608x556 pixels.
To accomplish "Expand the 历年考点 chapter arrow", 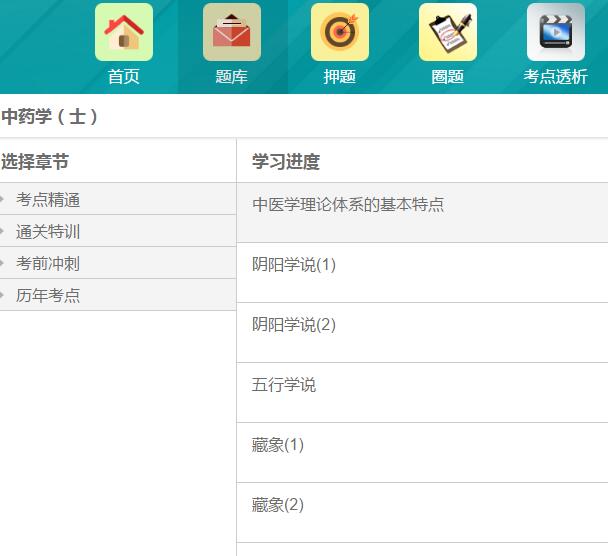I will tap(2, 295).
